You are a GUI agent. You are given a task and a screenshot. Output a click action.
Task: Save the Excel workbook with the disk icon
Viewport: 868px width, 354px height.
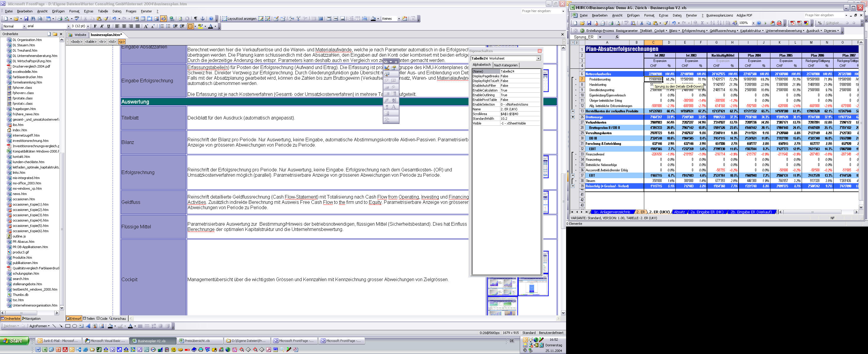pyautogui.click(x=589, y=23)
